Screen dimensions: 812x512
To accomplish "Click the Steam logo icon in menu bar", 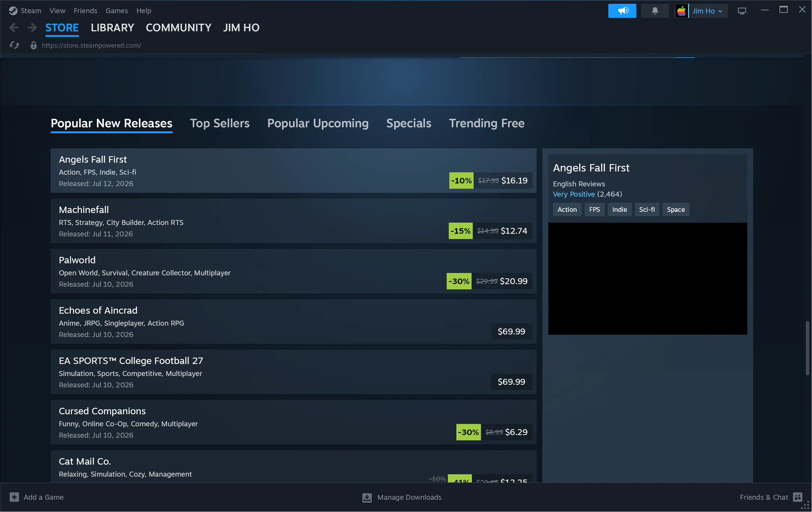I will click(x=13, y=11).
